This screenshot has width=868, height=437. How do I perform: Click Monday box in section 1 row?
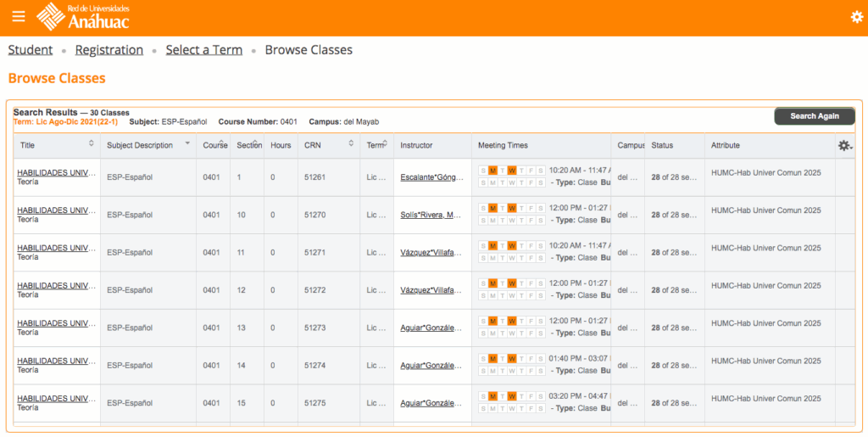pos(492,171)
